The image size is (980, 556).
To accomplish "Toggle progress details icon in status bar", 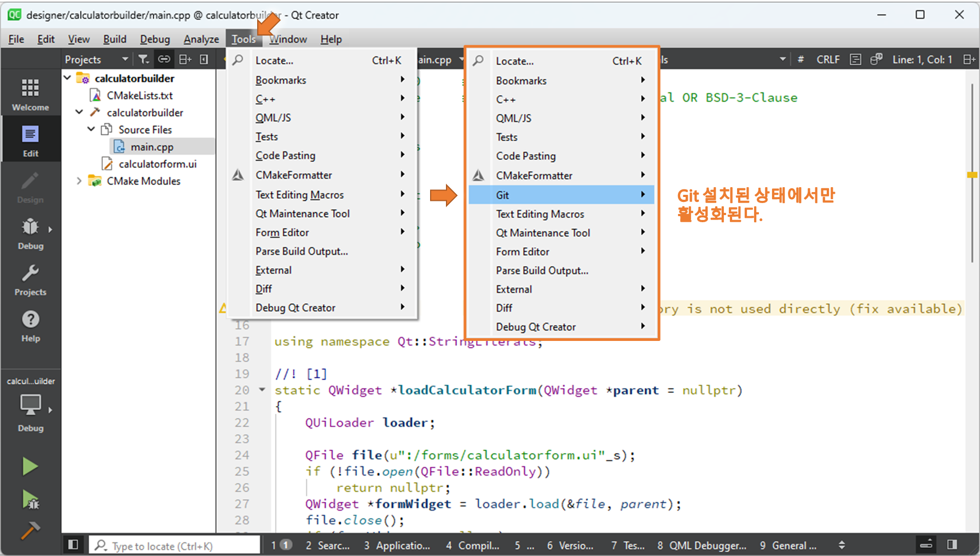I will (926, 545).
